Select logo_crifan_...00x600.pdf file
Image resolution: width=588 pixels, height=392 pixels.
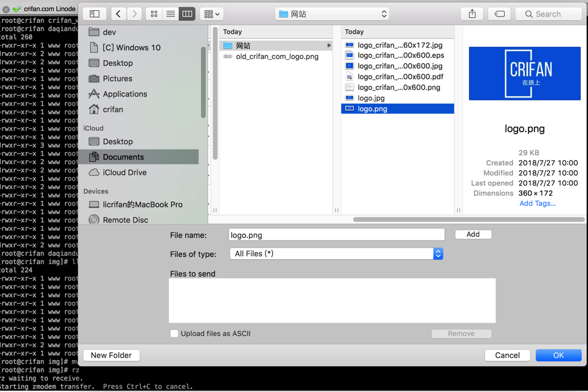tap(398, 77)
